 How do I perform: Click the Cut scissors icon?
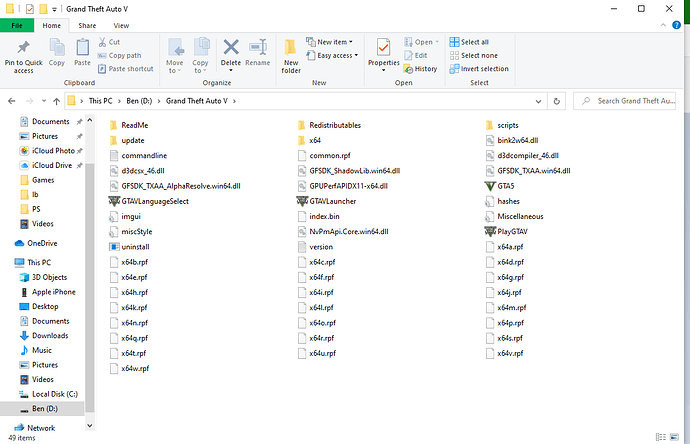pyautogui.click(x=102, y=42)
